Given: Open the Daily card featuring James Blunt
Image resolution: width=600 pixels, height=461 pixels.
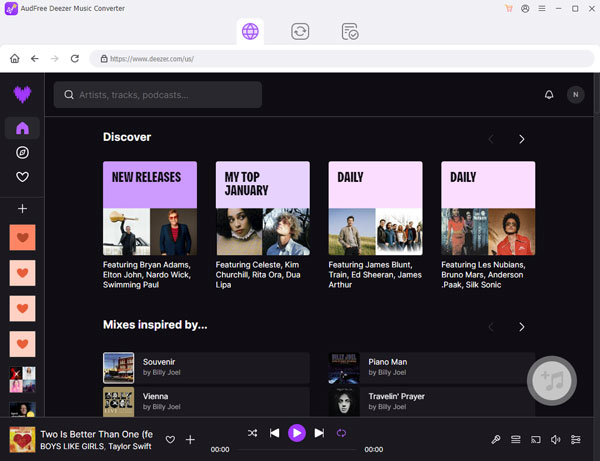Looking at the screenshot, I should coord(375,208).
